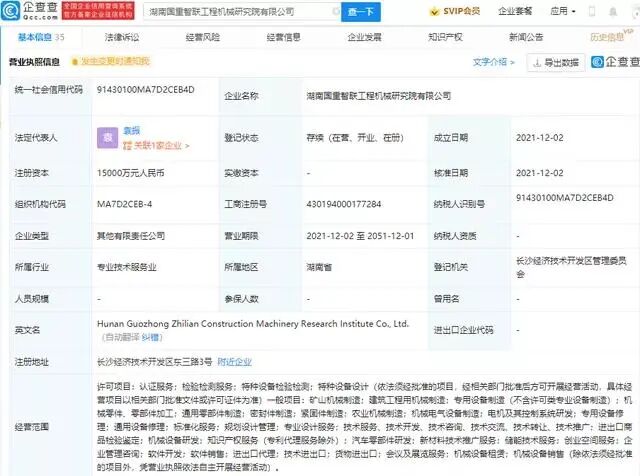The height and width of the screenshot is (476, 640).
Task: Click the English company name text
Action: (x=253, y=324)
